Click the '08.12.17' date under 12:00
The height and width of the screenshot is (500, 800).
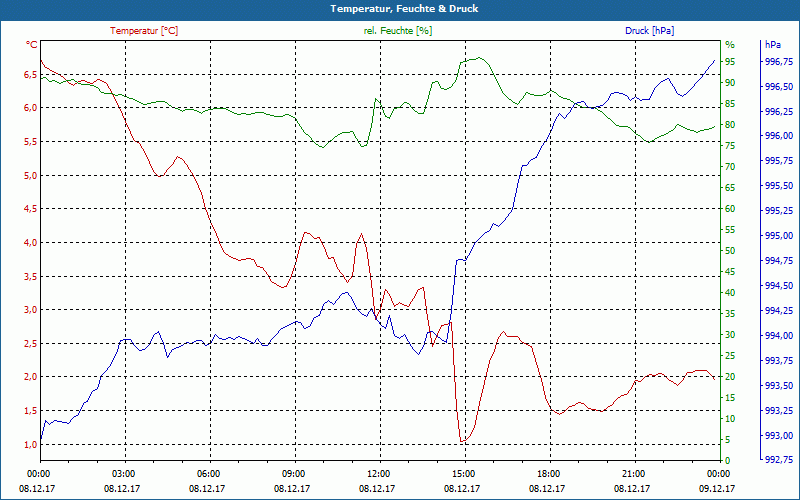click(377, 489)
